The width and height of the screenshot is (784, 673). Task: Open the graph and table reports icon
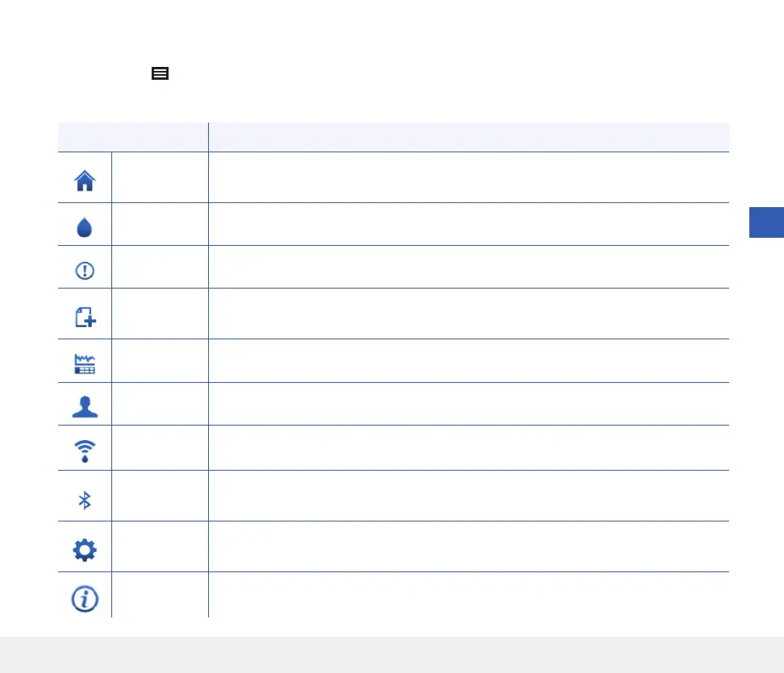tap(85, 364)
